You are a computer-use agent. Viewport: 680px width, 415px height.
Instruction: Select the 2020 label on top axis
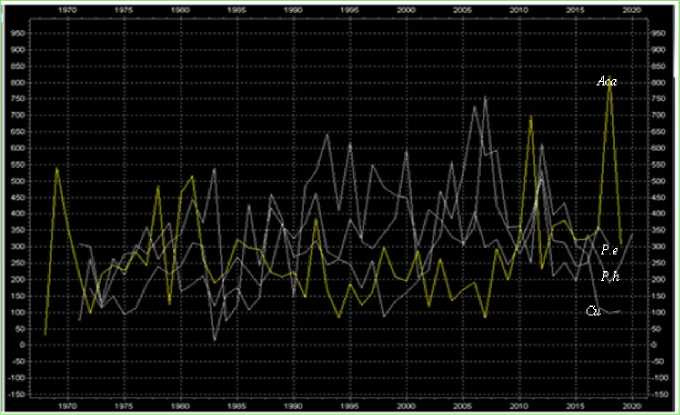pyautogui.click(x=632, y=10)
